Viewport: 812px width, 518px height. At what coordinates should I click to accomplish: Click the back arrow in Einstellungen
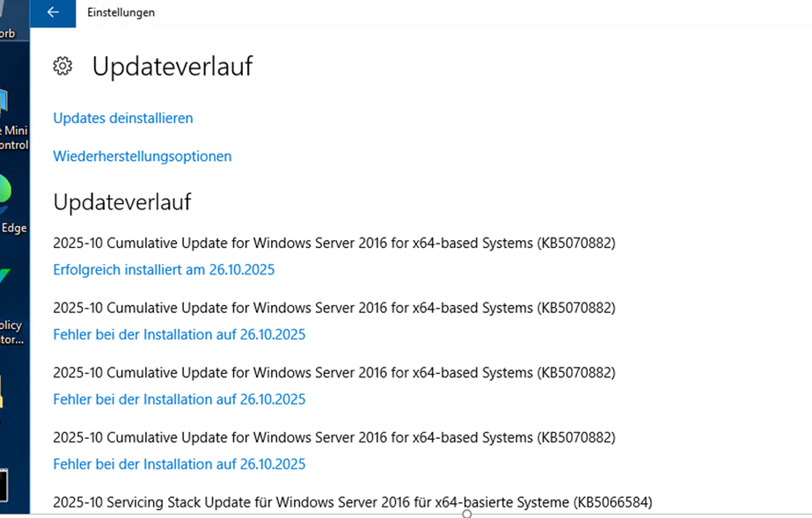(x=53, y=12)
